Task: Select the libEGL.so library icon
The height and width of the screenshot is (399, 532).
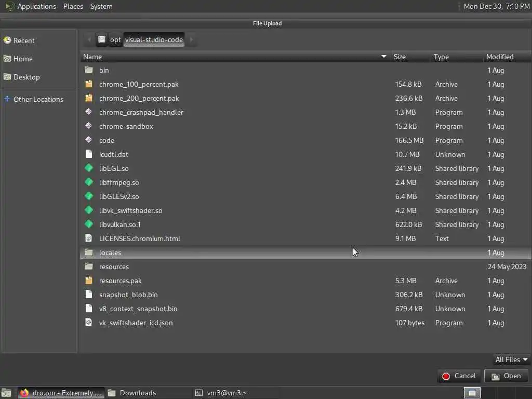Action: [x=89, y=168]
